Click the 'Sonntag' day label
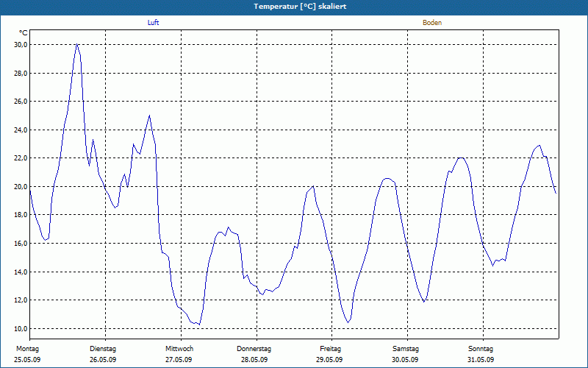 (x=481, y=349)
